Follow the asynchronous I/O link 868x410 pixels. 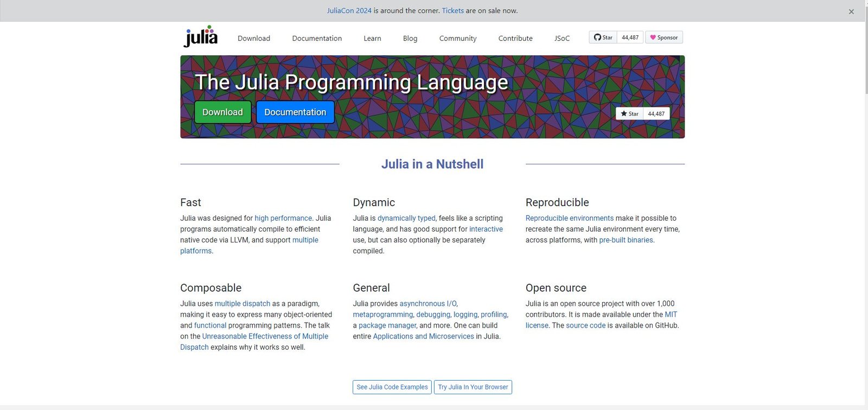428,304
